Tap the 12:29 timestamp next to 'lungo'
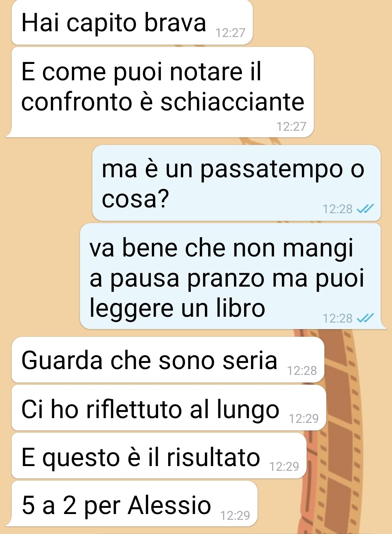This screenshot has width=392, height=534. click(304, 418)
